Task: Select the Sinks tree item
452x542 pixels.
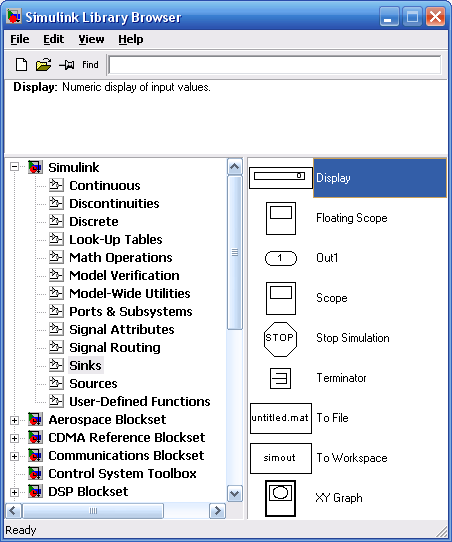Action: click(85, 365)
